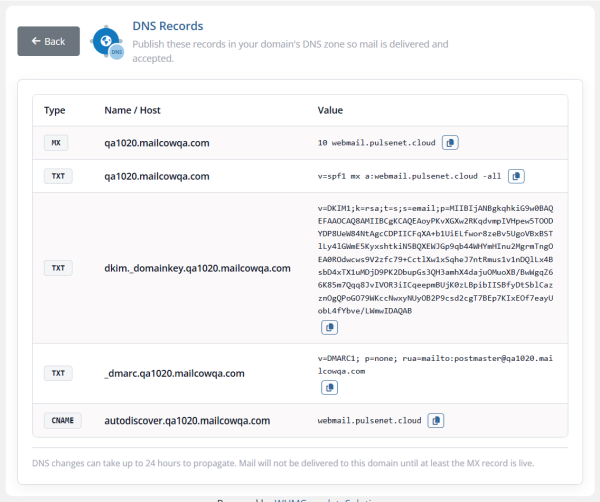
Task: Click the 'Publish these records' description text
Action: [290, 51]
